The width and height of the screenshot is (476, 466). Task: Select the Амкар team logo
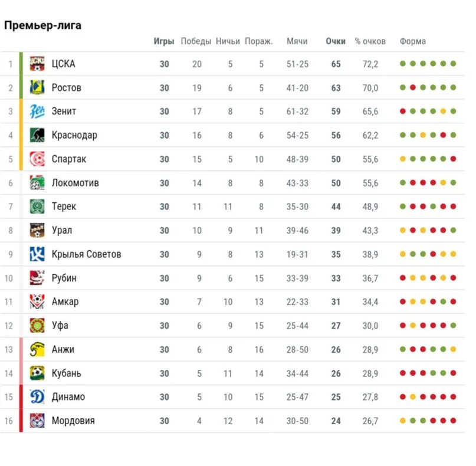click(x=37, y=302)
